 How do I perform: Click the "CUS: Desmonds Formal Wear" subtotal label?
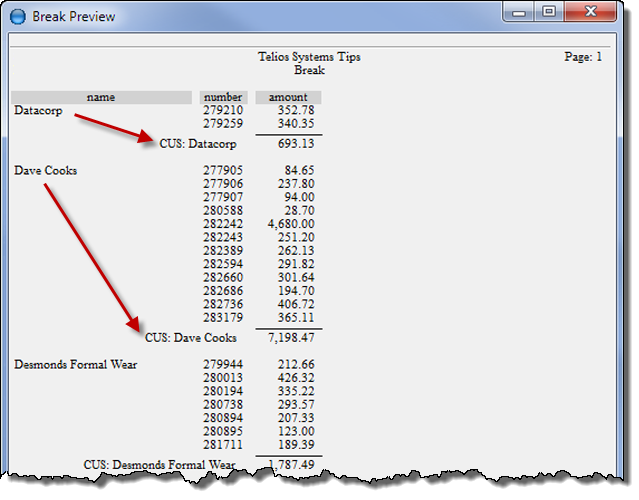click(159, 465)
